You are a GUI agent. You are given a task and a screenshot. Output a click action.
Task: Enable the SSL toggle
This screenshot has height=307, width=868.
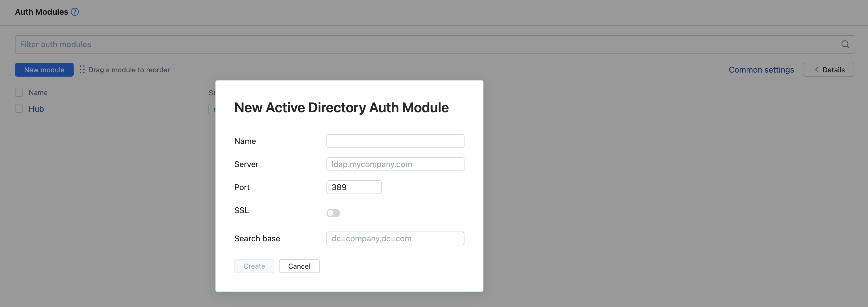coord(333,213)
